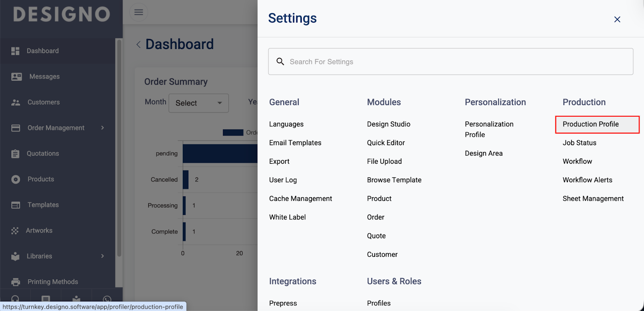Click the Artworks sparkle icon
Screen dimensions: 644x311
pos(15,231)
